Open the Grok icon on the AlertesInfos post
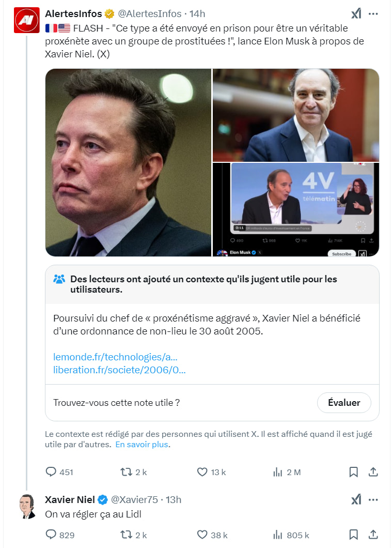Viewport: 392px width, 548px height. [356, 14]
